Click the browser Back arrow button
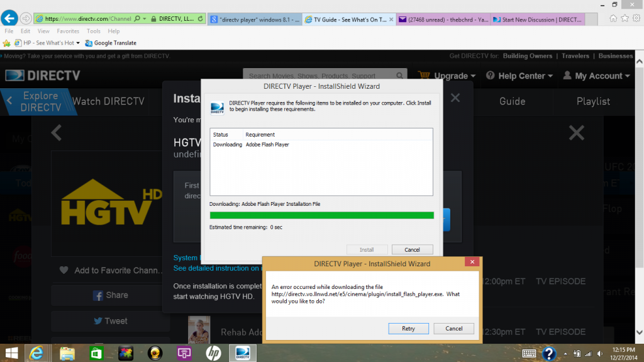 click(9, 18)
